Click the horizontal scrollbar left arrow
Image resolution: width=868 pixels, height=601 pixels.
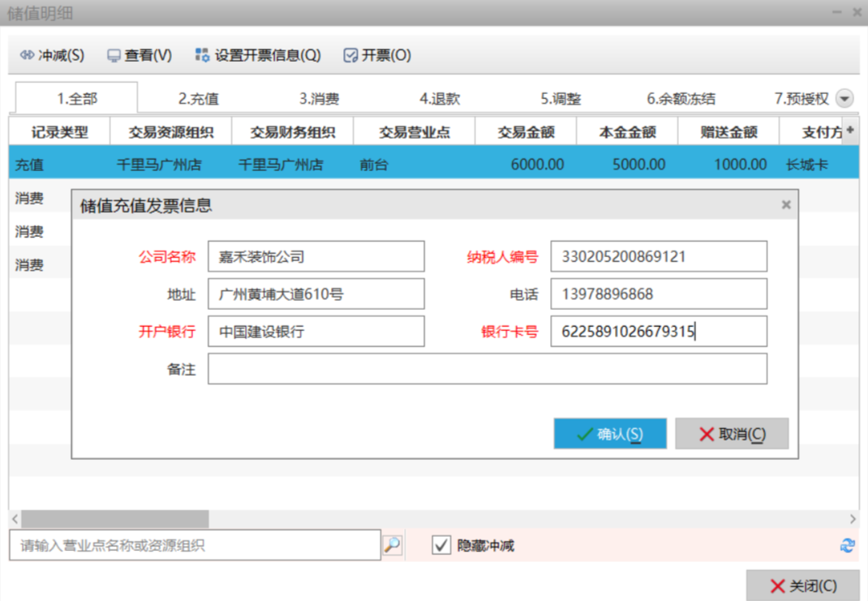(x=15, y=519)
